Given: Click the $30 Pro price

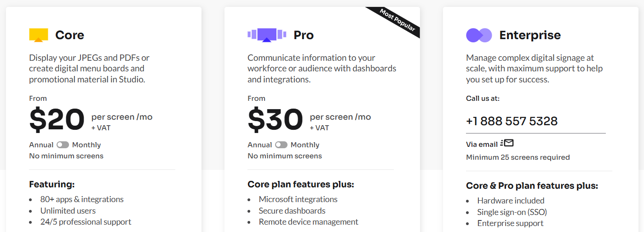Looking at the screenshot, I should 275,120.
